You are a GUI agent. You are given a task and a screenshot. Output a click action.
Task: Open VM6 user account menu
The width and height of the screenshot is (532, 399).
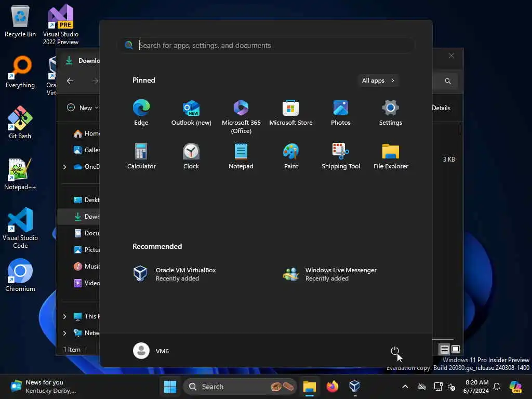pyautogui.click(x=151, y=351)
